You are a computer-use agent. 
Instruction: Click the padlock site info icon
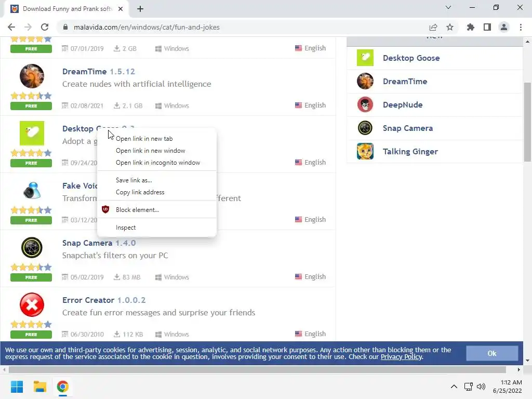65,27
